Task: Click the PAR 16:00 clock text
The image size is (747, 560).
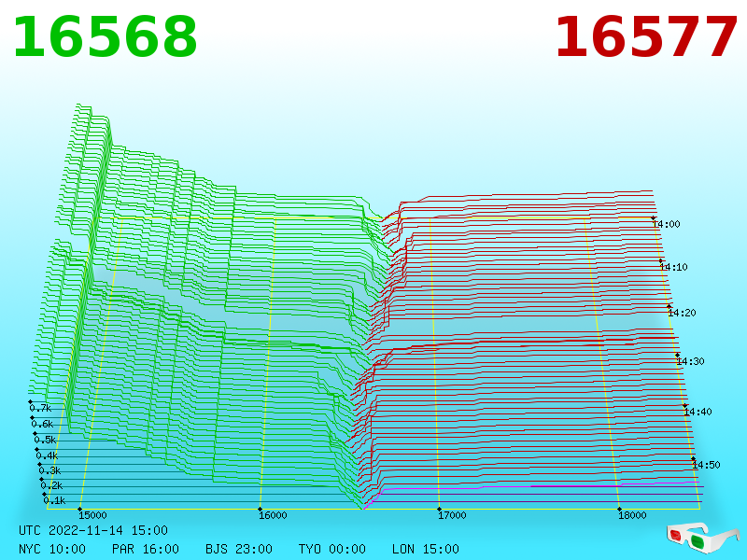Action: (146, 549)
